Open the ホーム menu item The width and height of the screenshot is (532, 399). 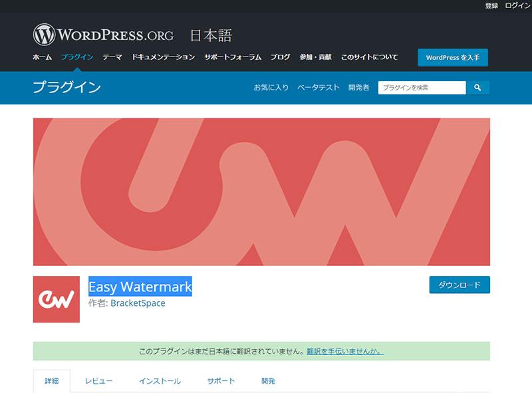(42, 57)
